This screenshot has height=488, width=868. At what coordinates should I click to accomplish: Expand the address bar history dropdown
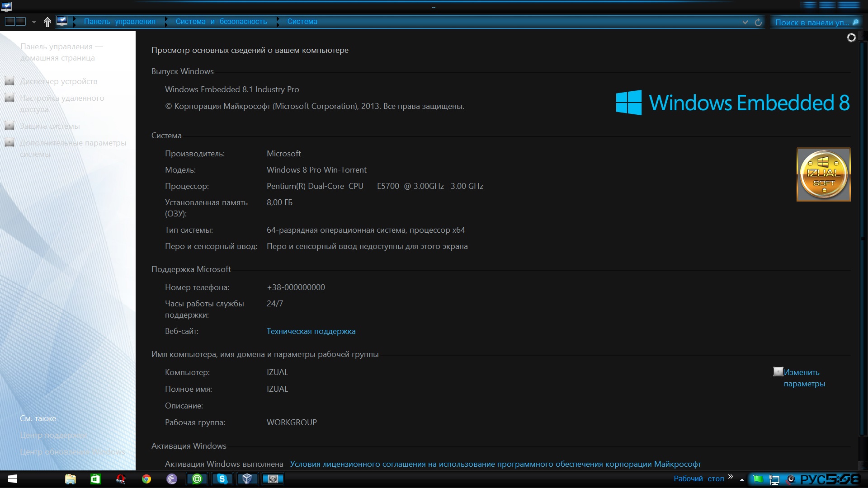(x=745, y=22)
